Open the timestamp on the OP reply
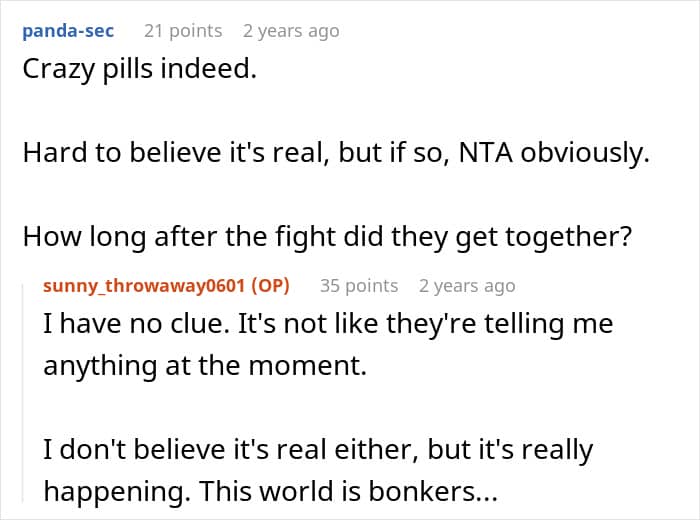 point(467,286)
